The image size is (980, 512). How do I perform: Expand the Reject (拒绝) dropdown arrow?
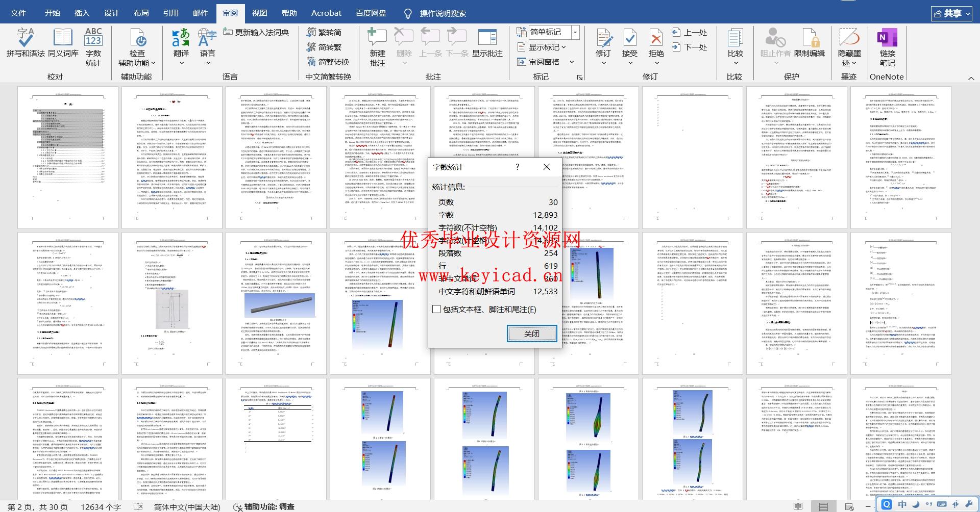656,63
